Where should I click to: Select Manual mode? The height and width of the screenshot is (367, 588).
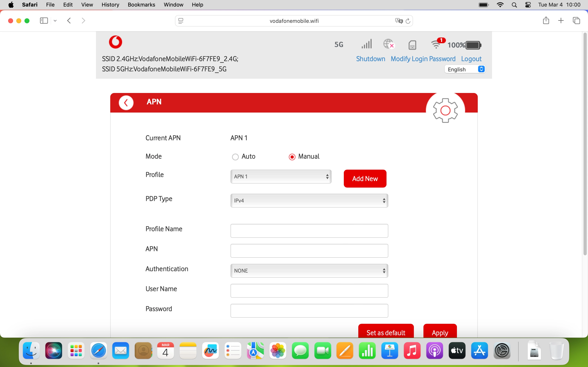click(x=292, y=157)
